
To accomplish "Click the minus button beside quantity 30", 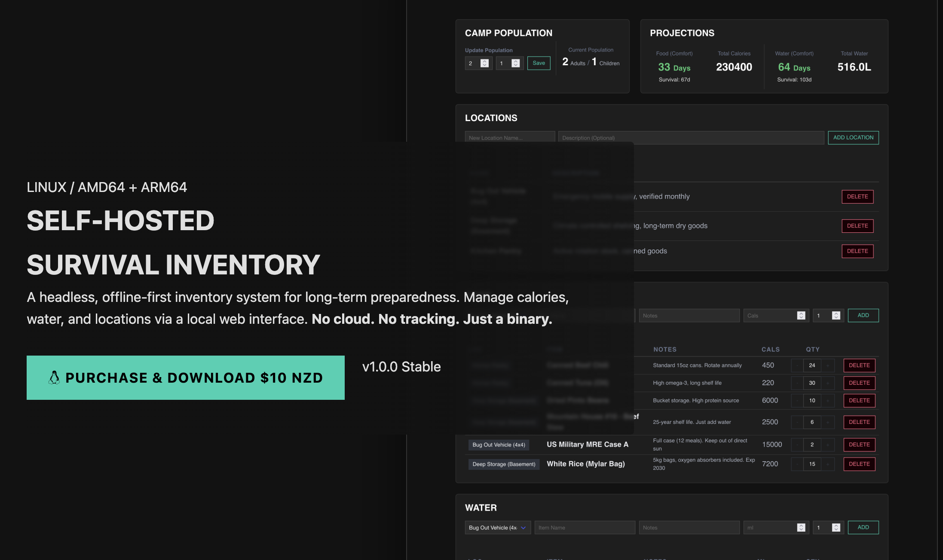I will (x=797, y=383).
